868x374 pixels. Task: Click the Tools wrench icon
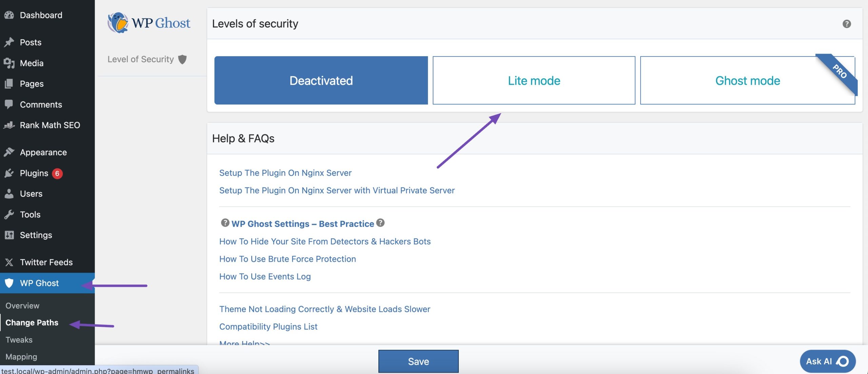pos(9,214)
